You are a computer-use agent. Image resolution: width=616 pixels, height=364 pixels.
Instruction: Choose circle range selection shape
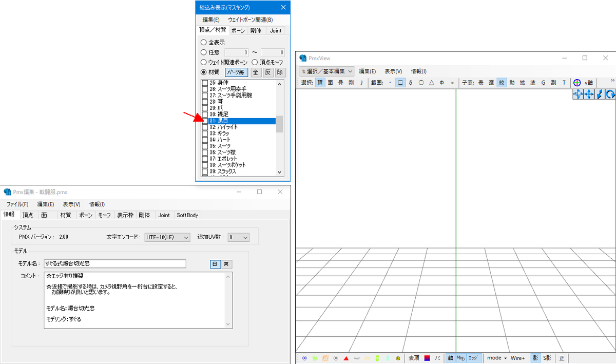(421, 82)
